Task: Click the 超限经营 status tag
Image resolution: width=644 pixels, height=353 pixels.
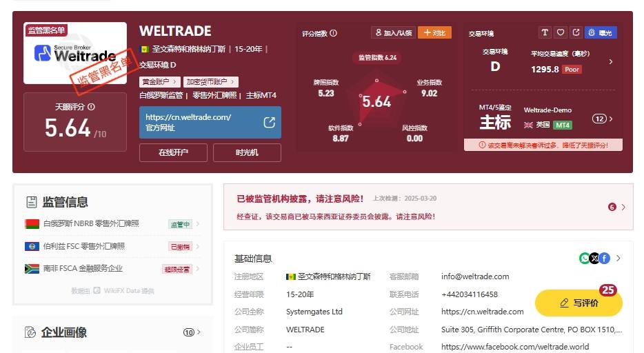Action: [x=177, y=270]
